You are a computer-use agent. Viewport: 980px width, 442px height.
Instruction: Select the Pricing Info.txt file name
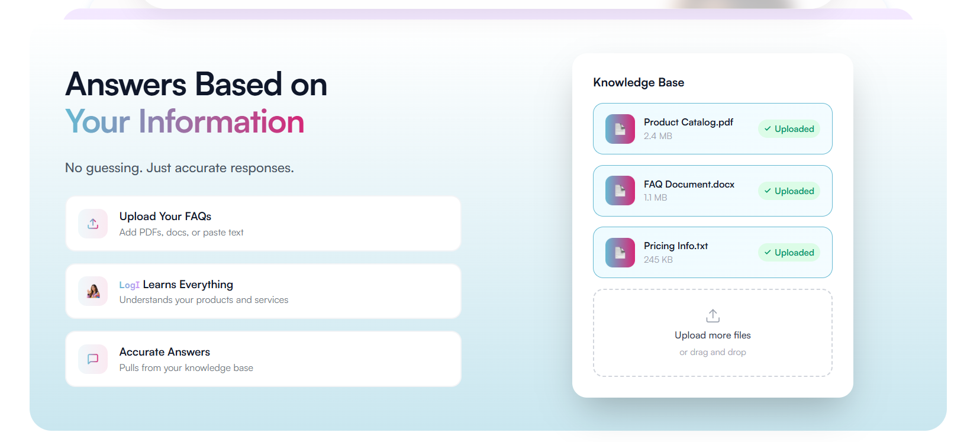click(x=676, y=246)
